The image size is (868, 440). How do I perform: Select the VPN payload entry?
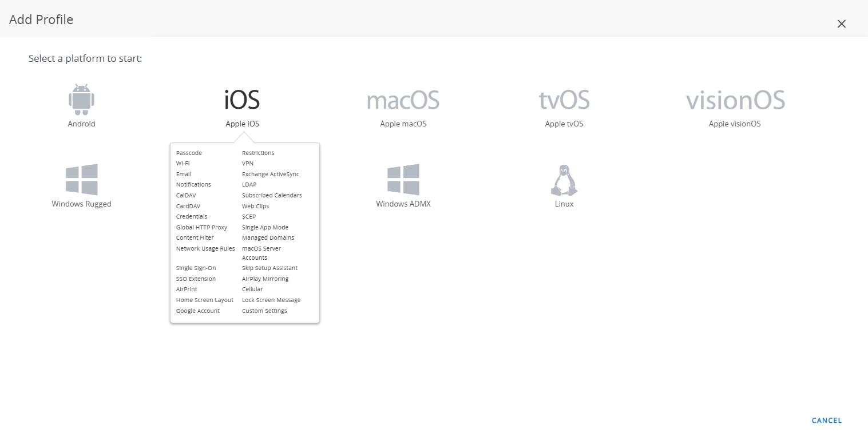[x=248, y=164]
